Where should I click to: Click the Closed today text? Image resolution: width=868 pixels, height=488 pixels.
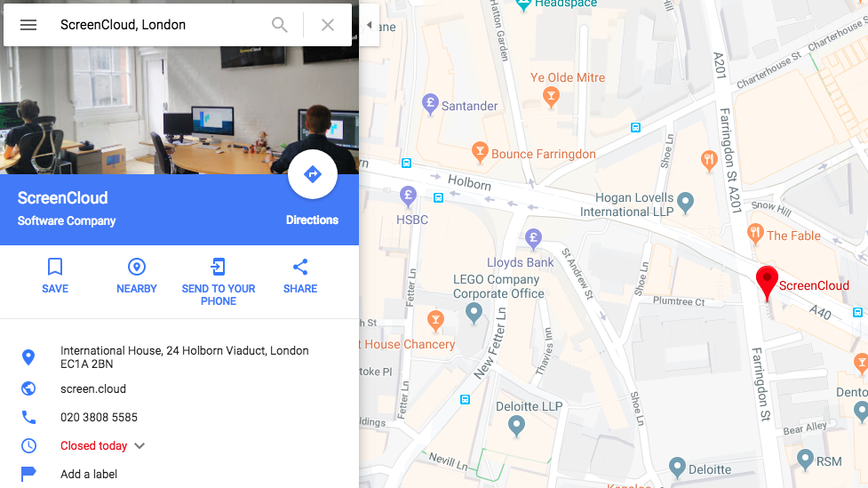coord(93,445)
